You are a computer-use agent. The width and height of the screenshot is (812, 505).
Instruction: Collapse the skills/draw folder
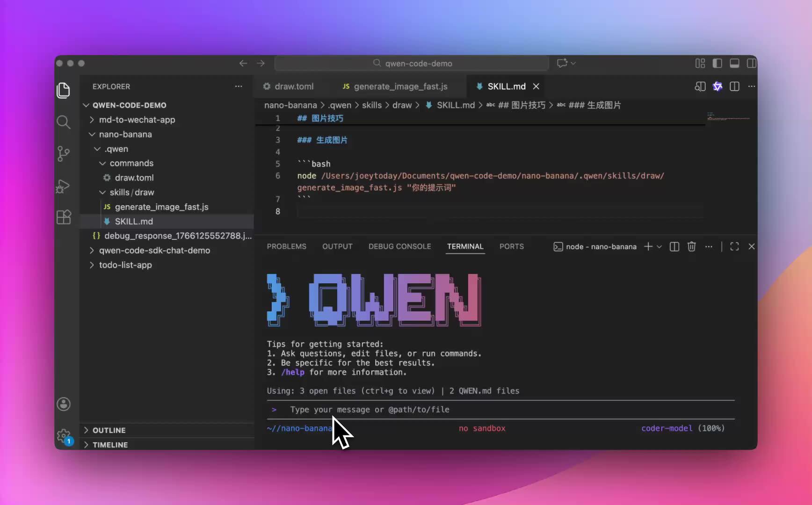click(167, 192)
